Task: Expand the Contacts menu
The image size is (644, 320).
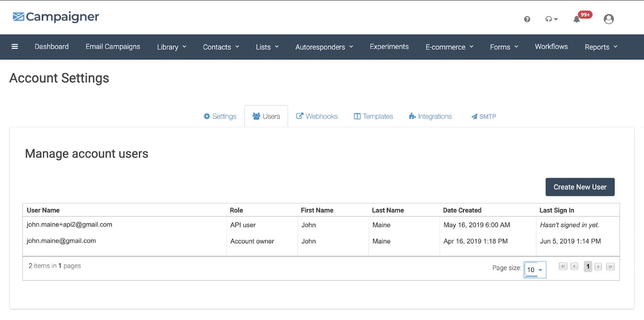Action: point(221,47)
